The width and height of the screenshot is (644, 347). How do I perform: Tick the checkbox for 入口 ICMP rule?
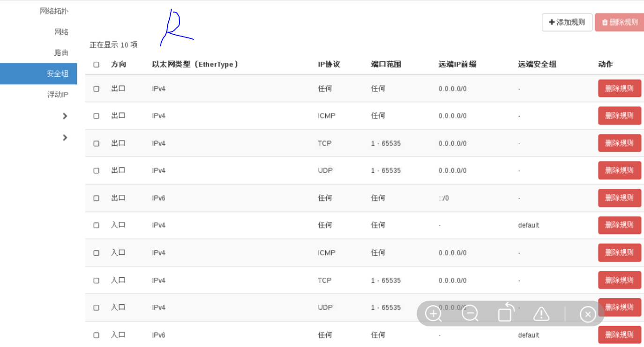97,253
